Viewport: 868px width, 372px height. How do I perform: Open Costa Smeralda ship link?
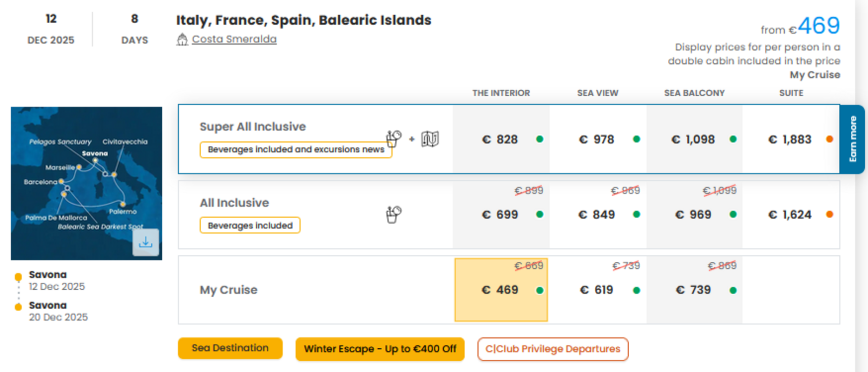point(234,39)
